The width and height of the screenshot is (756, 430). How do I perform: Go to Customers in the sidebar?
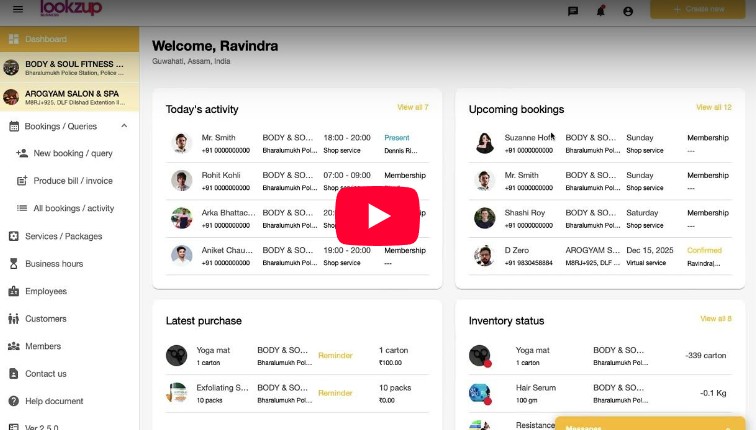click(x=45, y=319)
